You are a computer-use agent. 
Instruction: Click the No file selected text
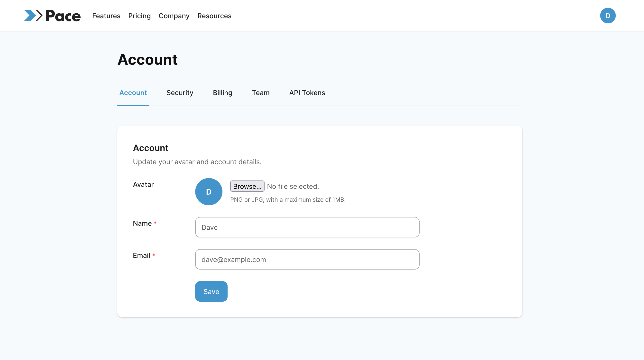pyautogui.click(x=293, y=186)
